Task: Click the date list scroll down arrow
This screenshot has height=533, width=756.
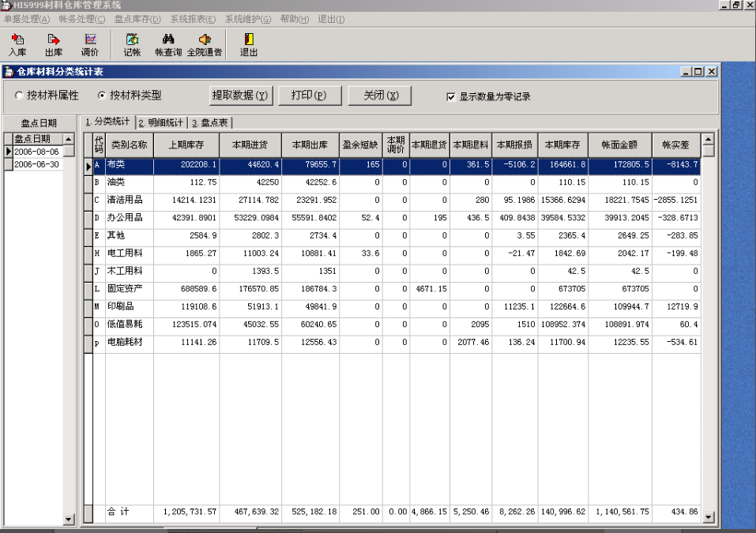Action: coord(69,520)
